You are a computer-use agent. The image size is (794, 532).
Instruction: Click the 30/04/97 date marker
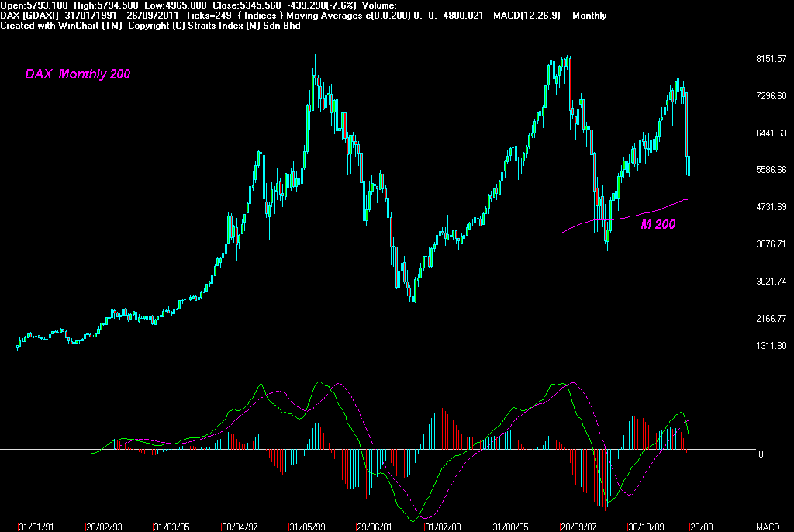[240, 527]
